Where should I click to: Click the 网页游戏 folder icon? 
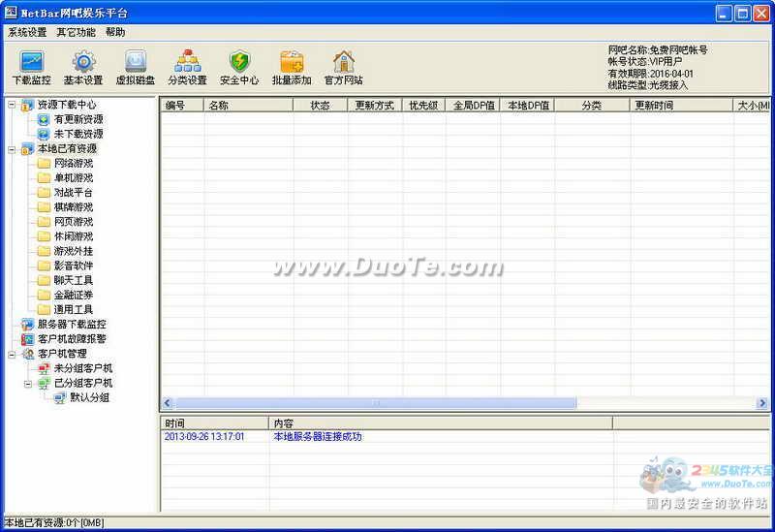pyautogui.click(x=44, y=222)
